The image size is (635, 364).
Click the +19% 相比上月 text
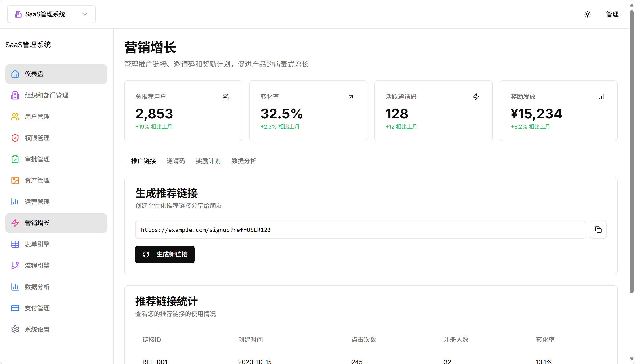153,127
